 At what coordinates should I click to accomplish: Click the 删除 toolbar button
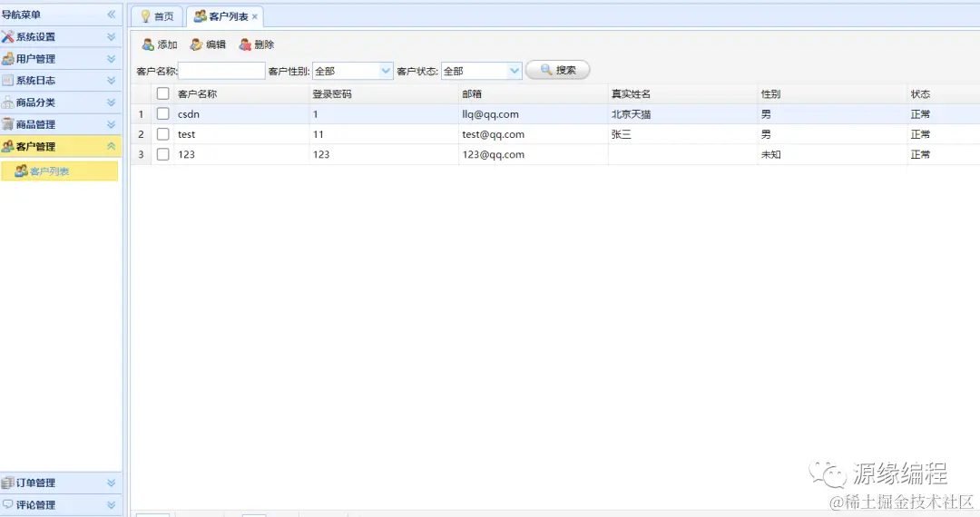pyautogui.click(x=257, y=44)
